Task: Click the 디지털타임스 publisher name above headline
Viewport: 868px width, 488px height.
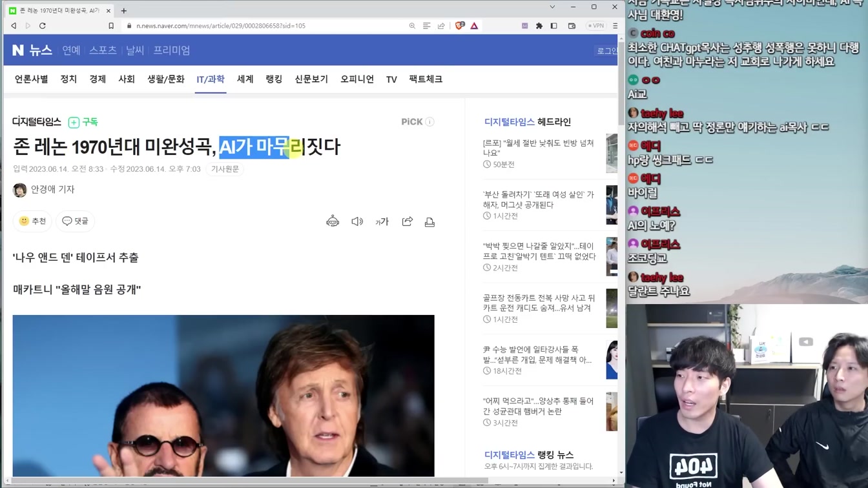Action: coord(37,122)
